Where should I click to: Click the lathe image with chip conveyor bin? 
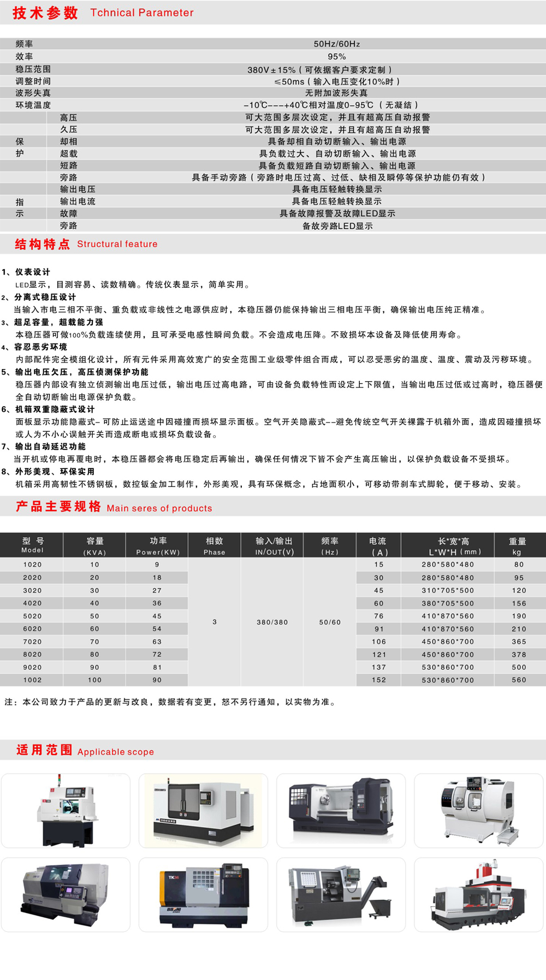pos(341,894)
